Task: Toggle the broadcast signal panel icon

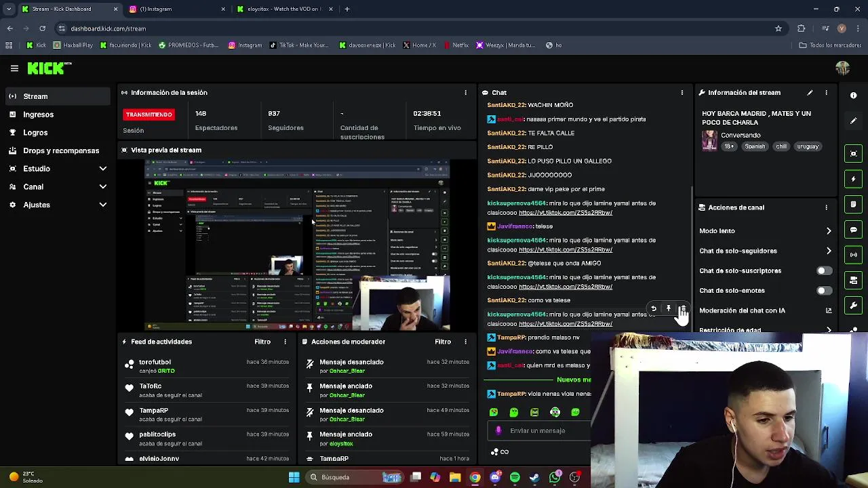Action: (854, 255)
